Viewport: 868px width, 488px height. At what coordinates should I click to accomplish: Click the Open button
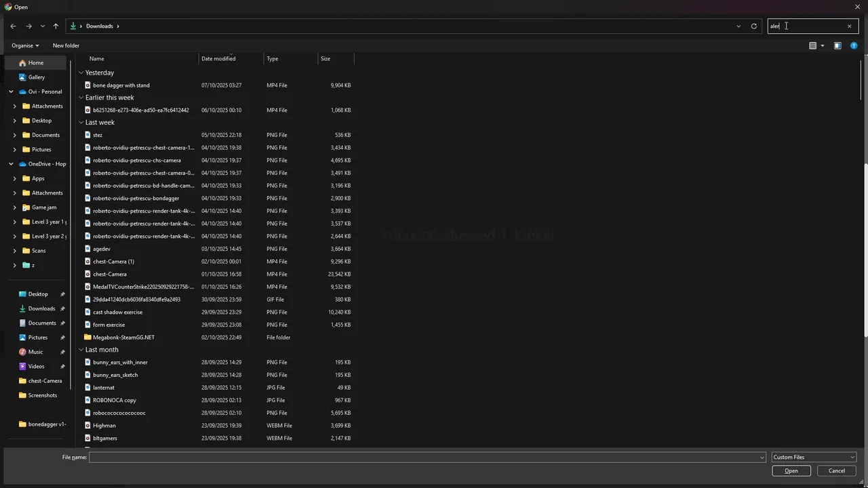tap(791, 471)
